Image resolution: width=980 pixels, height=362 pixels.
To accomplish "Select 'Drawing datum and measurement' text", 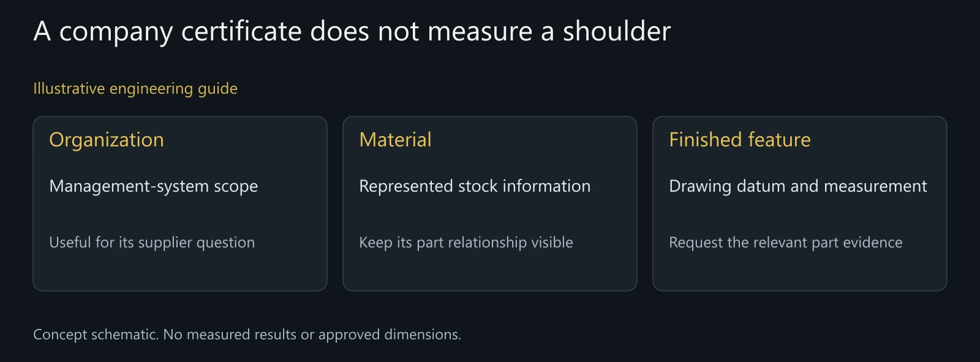I will coord(798,186).
